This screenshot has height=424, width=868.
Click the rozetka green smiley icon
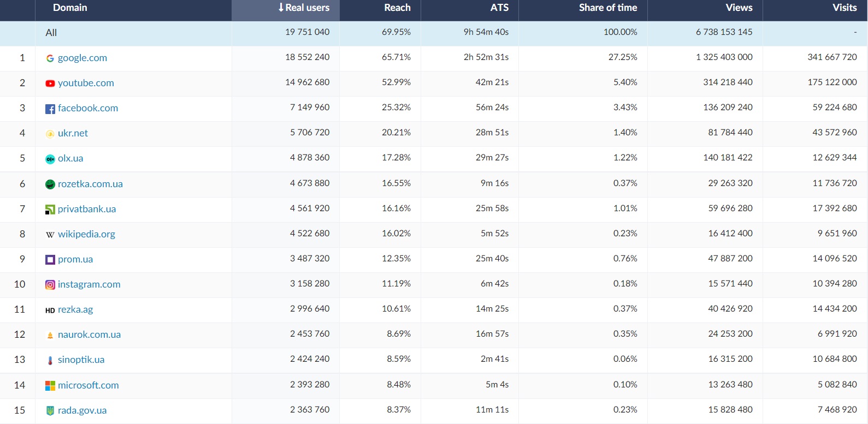point(50,184)
